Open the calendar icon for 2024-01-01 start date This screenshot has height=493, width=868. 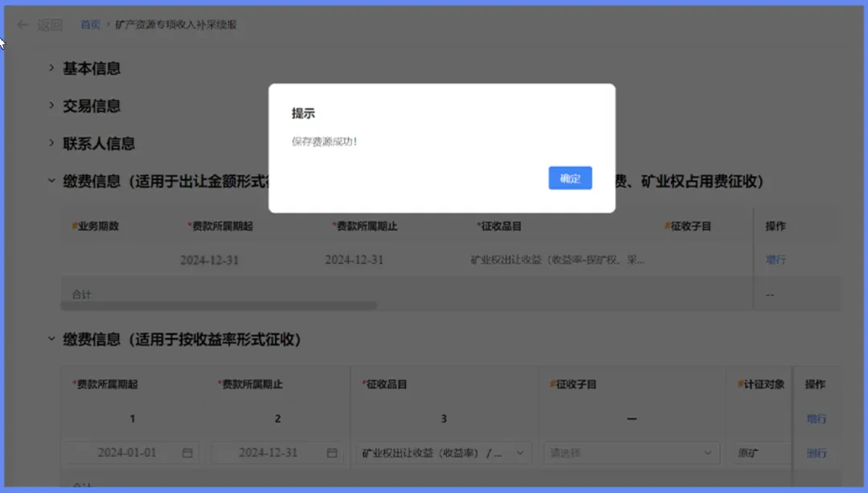[187, 453]
